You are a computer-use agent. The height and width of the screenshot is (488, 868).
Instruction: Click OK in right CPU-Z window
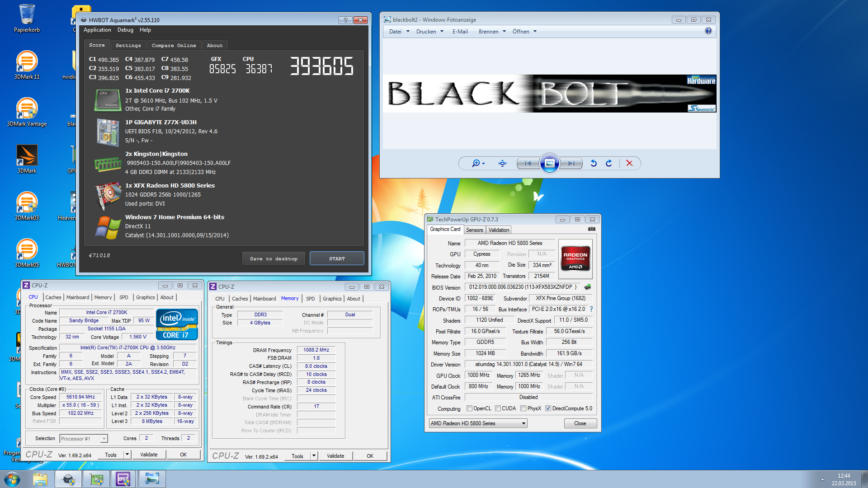(x=370, y=456)
